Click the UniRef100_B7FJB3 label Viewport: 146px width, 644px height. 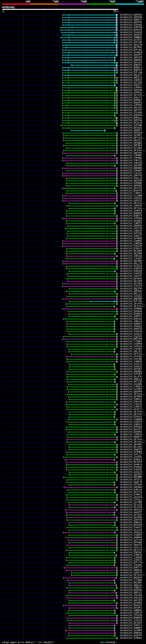click(x=131, y=50)
